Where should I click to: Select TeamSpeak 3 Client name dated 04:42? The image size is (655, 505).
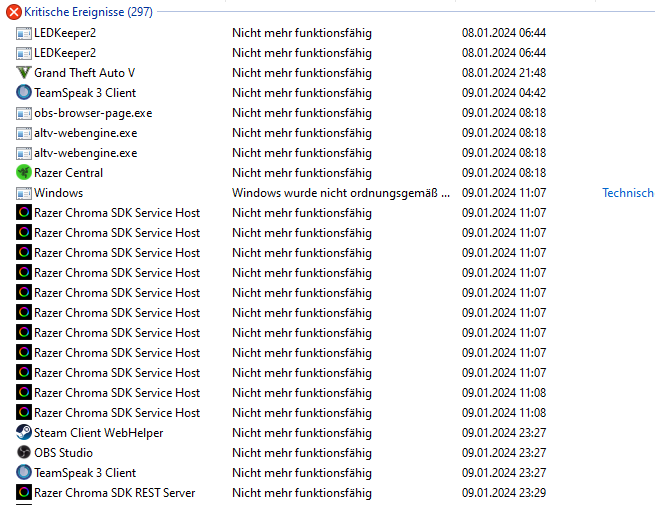[x=85, y=93]
